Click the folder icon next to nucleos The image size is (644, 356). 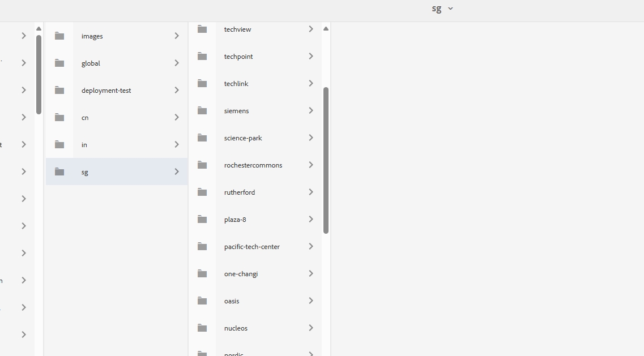coord(202,328)
